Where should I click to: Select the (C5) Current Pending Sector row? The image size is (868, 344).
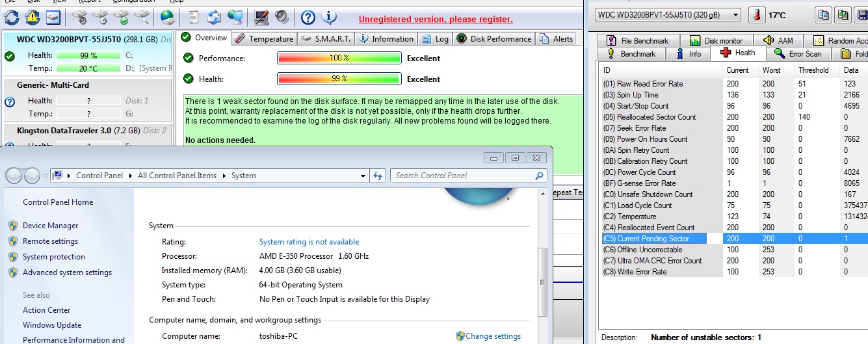pyautogui.click(x=735, y=239)
